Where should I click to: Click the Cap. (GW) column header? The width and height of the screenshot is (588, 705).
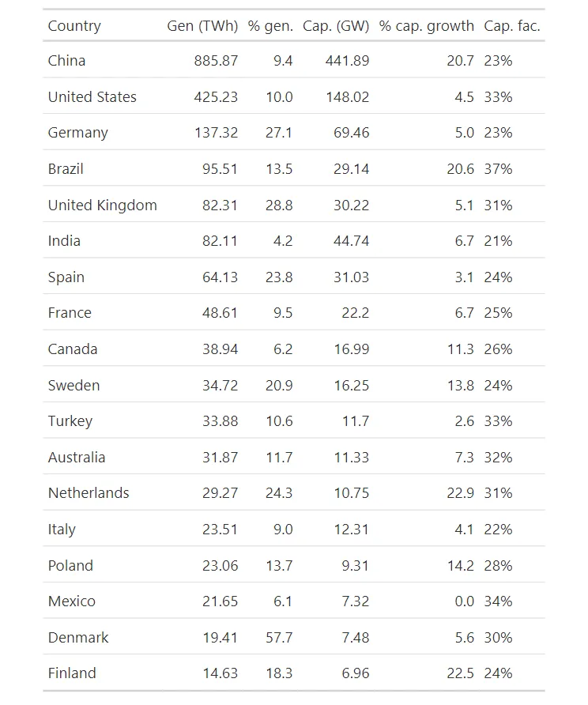[x=336, y=26]
